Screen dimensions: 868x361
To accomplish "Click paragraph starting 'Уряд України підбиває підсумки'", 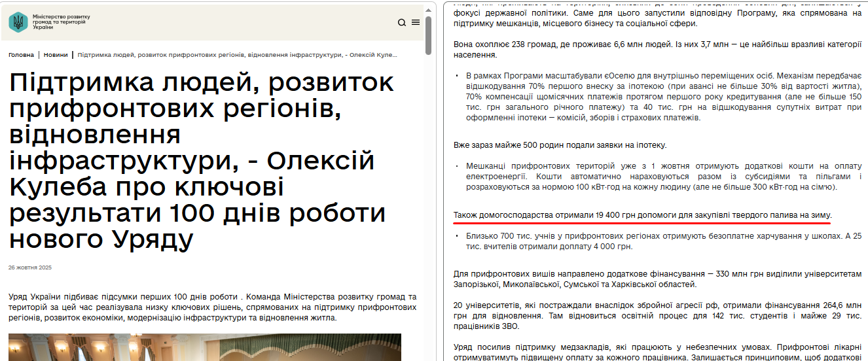I will [213, 307].
